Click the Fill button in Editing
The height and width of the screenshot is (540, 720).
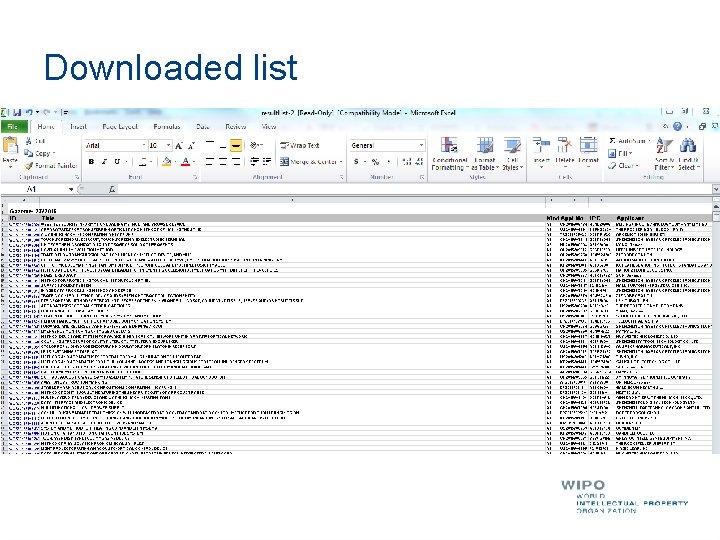620,153
